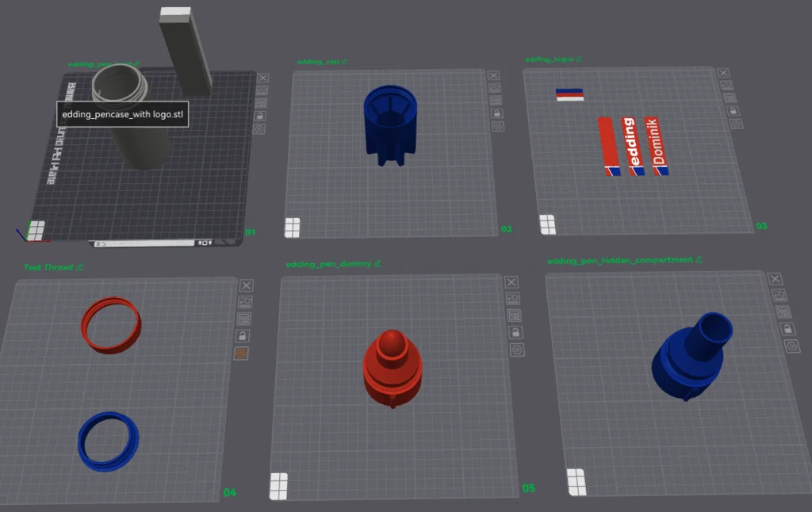Click plate number '02'
Screen dimensions: 812x512
[507, 229]
